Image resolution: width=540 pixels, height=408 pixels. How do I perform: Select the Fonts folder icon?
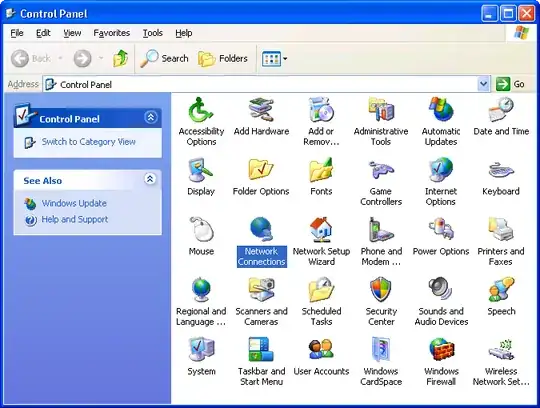(x=321, y=177)
